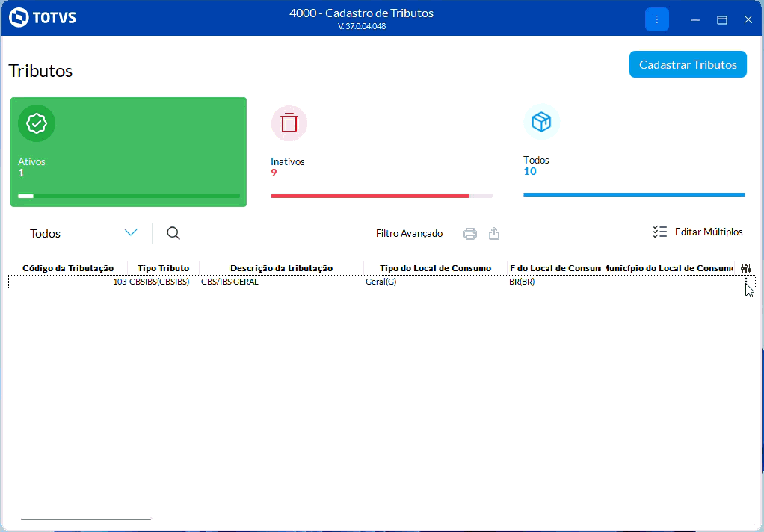Click Editar Múltiplos label

(709, 232)
